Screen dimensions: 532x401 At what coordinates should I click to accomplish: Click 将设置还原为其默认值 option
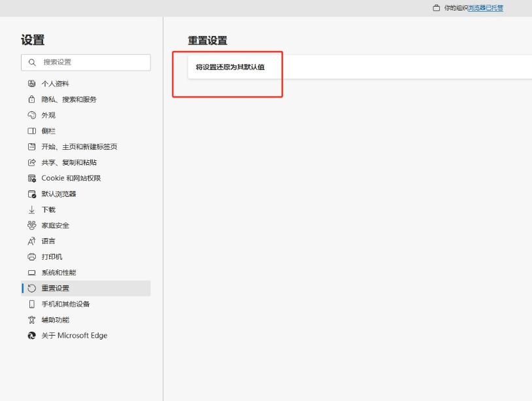230,67
